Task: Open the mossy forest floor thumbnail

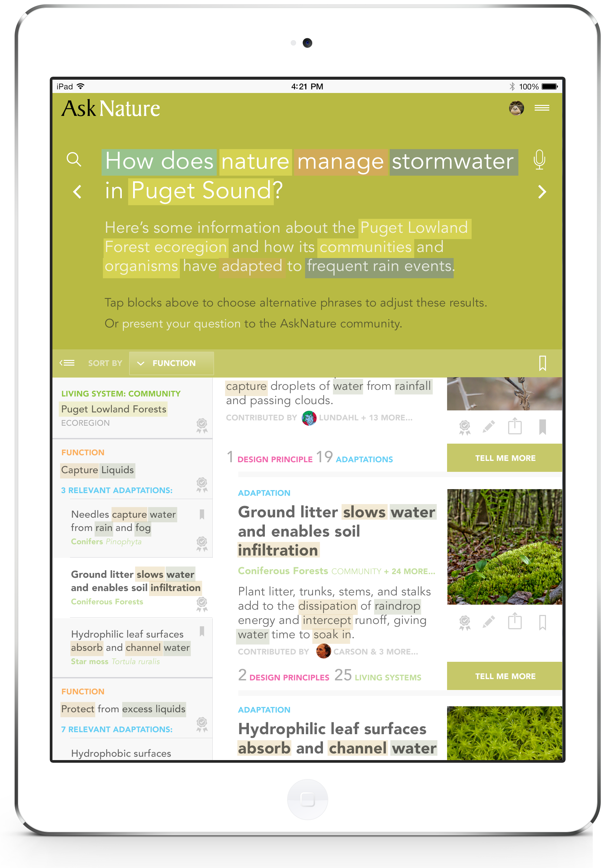Action: 504,547
